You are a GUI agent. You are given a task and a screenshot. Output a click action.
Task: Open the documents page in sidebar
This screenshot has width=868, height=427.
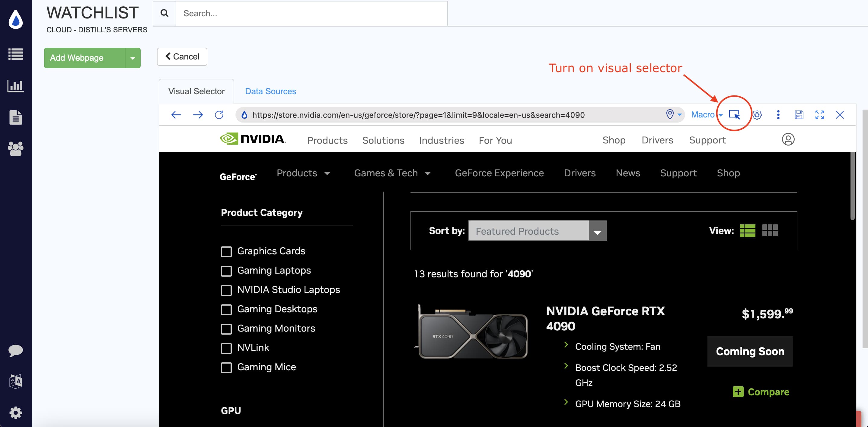pyautogui.click(x=15, y=117)
